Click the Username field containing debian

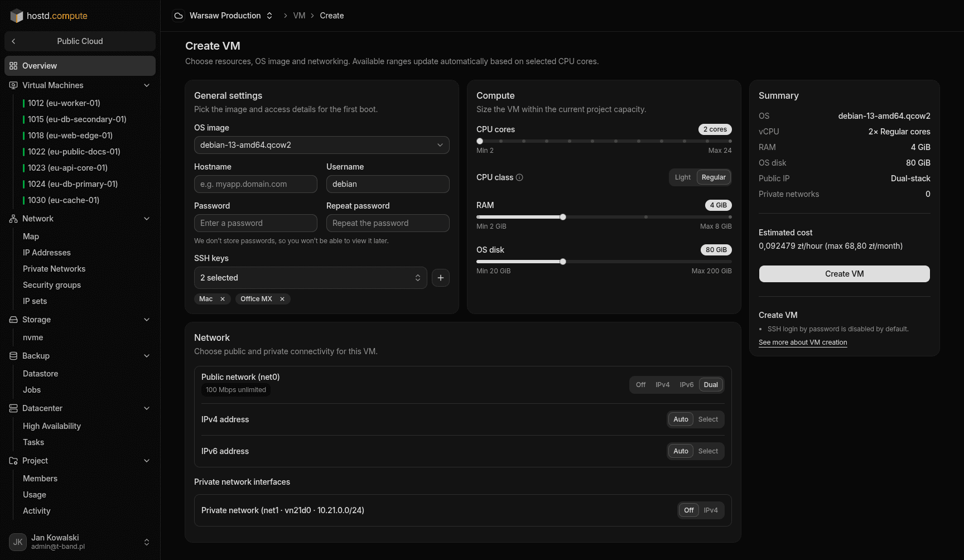tap(388, 184)
